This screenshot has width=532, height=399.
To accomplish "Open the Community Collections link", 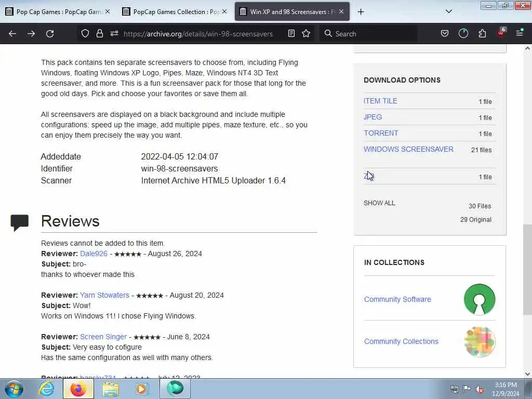I will click(x=401, y=341).
